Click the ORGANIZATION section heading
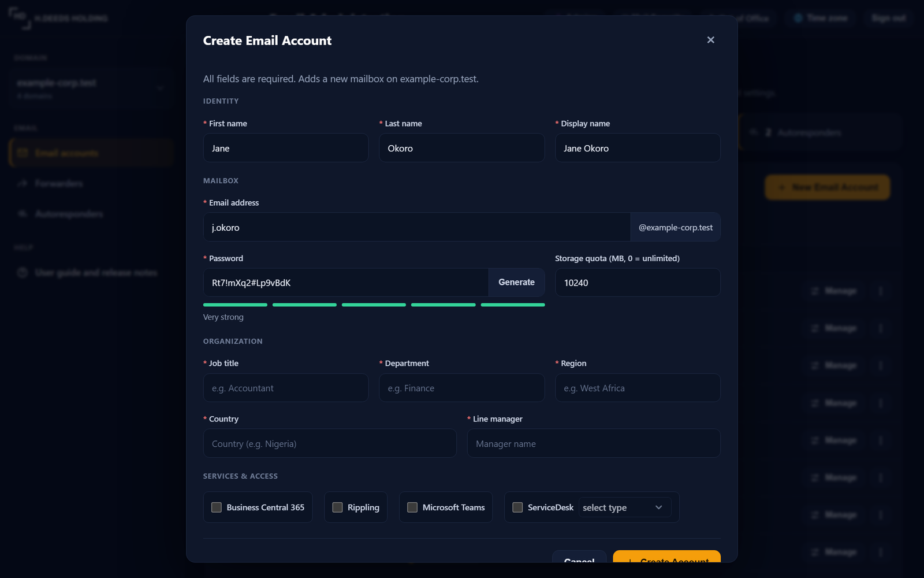This screenshot has height=578, width=924. [233, 342]
